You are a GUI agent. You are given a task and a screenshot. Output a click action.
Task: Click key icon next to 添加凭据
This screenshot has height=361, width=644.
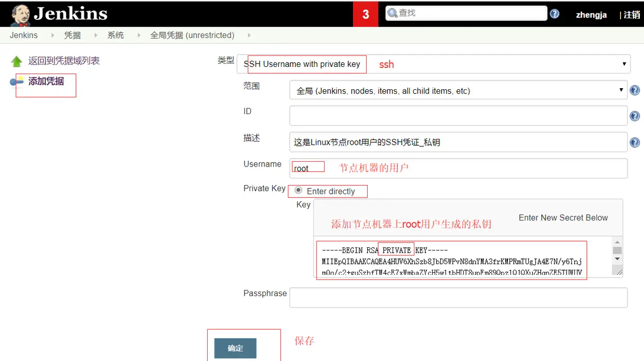tap(17, 81)
